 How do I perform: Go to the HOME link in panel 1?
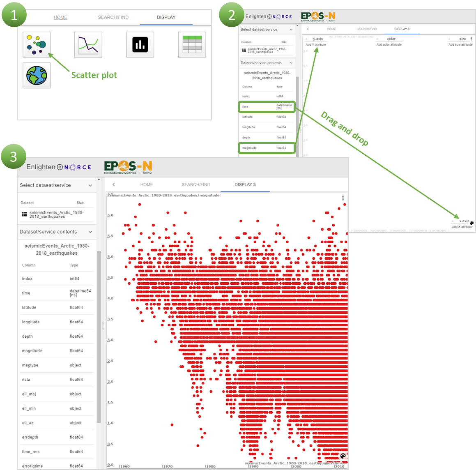[x=60, y=17]
